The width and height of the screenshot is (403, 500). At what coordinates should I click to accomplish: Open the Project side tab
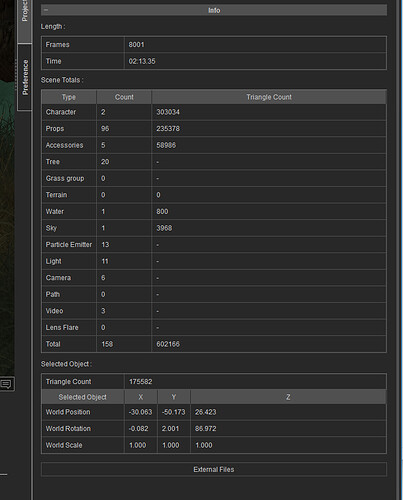pos(25,21)
